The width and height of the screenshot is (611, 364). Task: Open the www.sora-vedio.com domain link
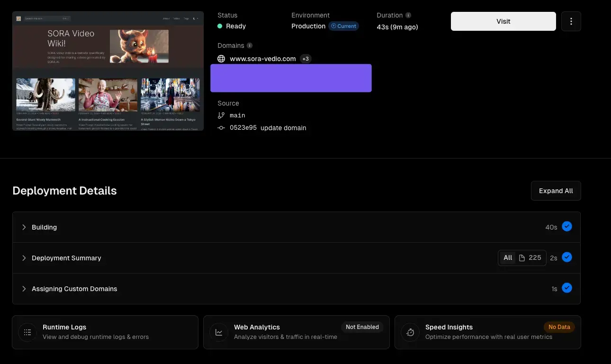point(263,59)
